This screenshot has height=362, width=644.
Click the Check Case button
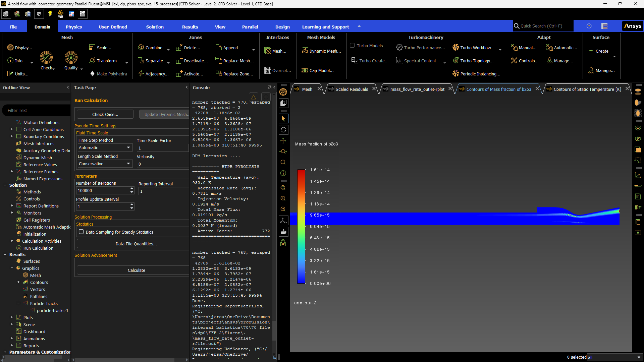[x=105, y=114]
